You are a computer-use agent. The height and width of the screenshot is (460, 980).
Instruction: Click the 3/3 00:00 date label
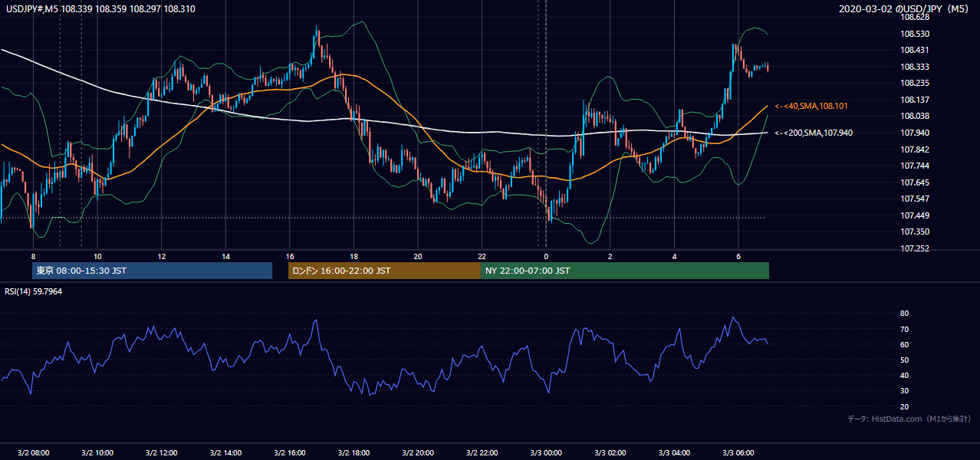(546, 453)
